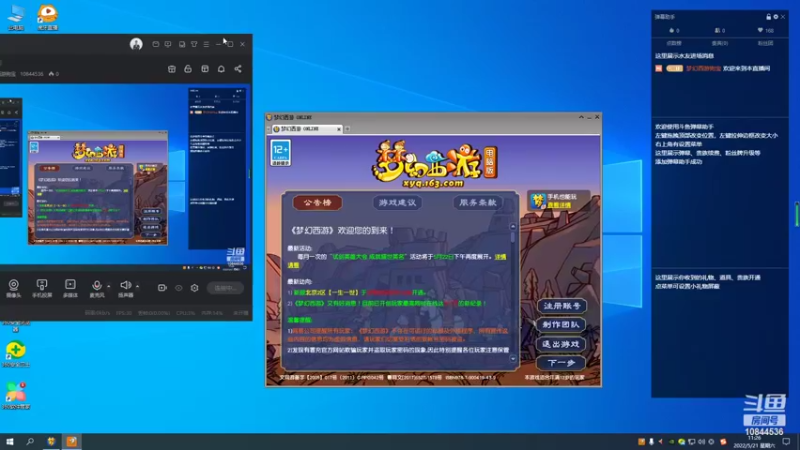Image resolution: width=800 pixels, height=450 pixels.
Task: Open the gear settings in Douyu bottom bar
Action: [x=194, y=288]
